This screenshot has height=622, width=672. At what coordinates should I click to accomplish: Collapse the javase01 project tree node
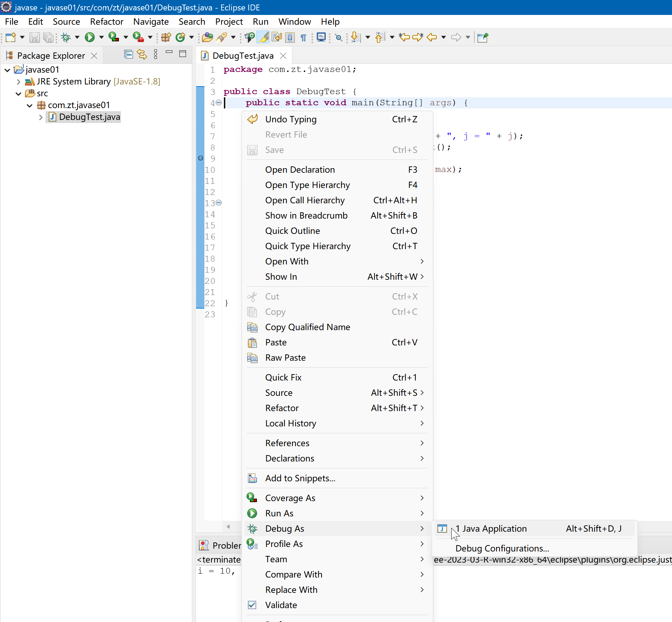coord(7,70)
